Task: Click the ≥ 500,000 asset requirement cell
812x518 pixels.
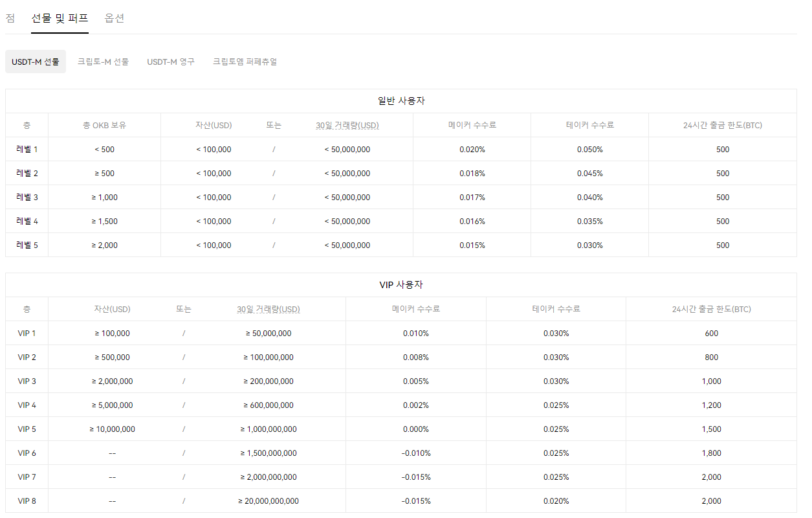Action: pos(112,357)
